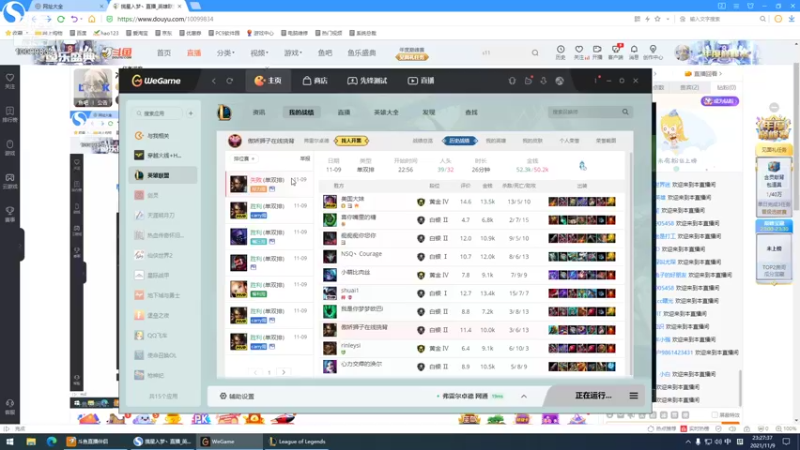This screenshot has height=450, width=800.
Task: Open player rinleysi row
Action: [472, 348]
